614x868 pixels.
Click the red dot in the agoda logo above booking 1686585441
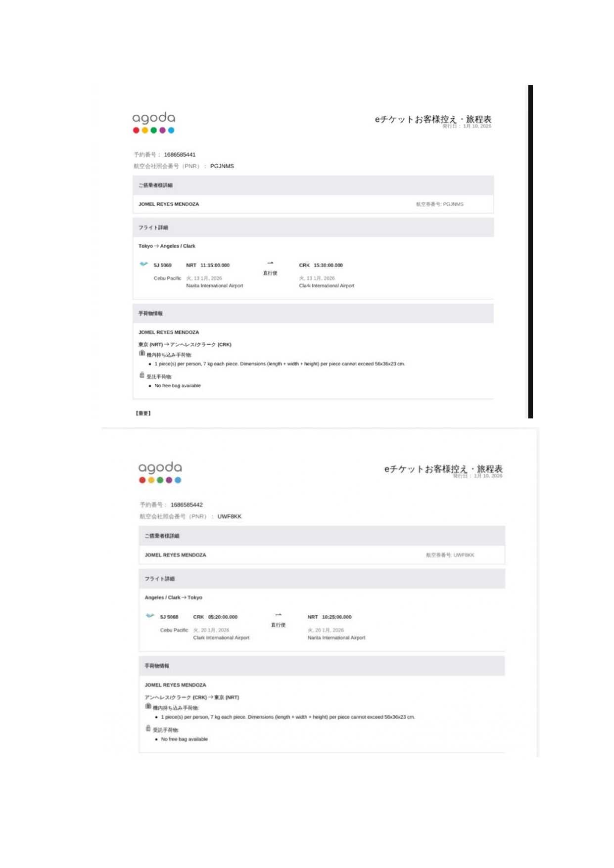click(x=136, y=131)
